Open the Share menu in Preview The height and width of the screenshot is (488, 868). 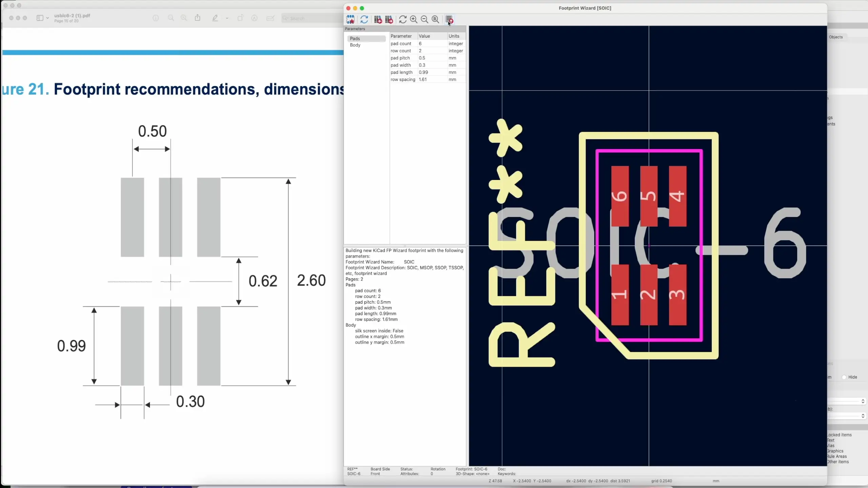[198, 18]
